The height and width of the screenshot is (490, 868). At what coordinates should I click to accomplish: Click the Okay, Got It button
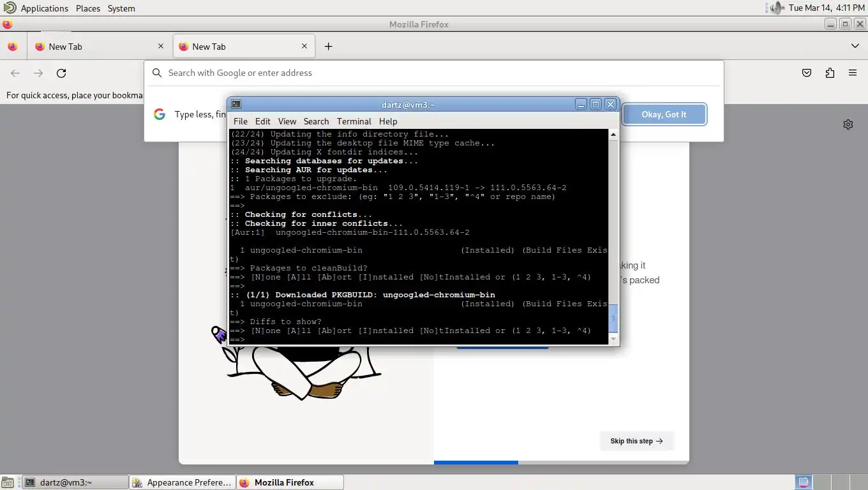tap(664, 114)
